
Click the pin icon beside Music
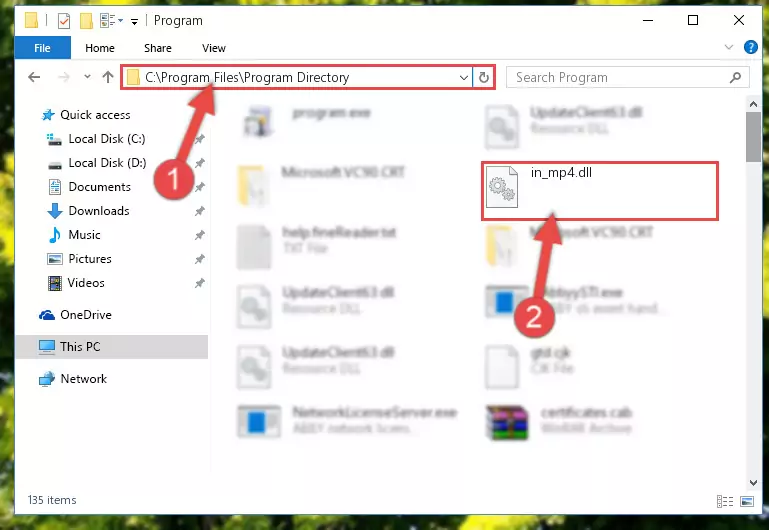(199, 235)
